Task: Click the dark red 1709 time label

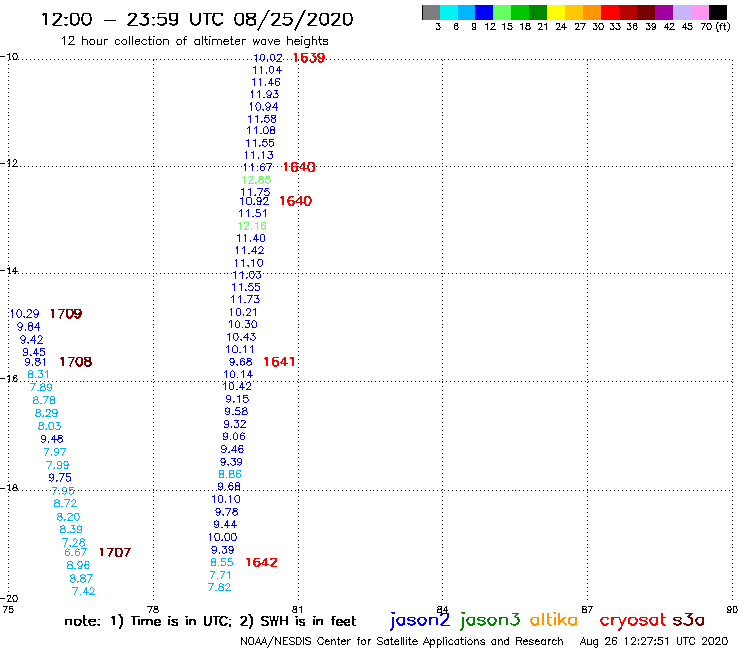Action: (x=66, y=313)
